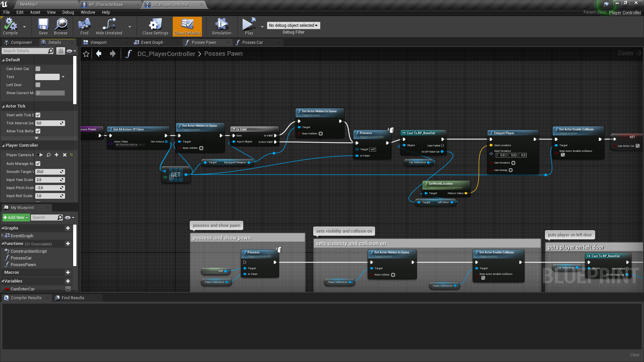
Task: Toggle the Left Door checkbox
Action: coord(38,85)
